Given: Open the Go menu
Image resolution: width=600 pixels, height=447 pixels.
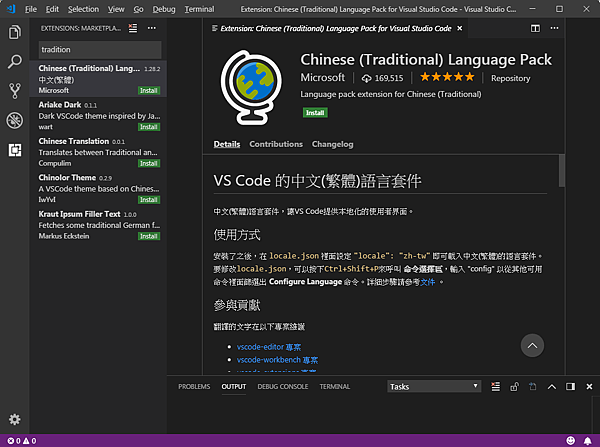Looking at the screenshot, I should click(139, 9).
